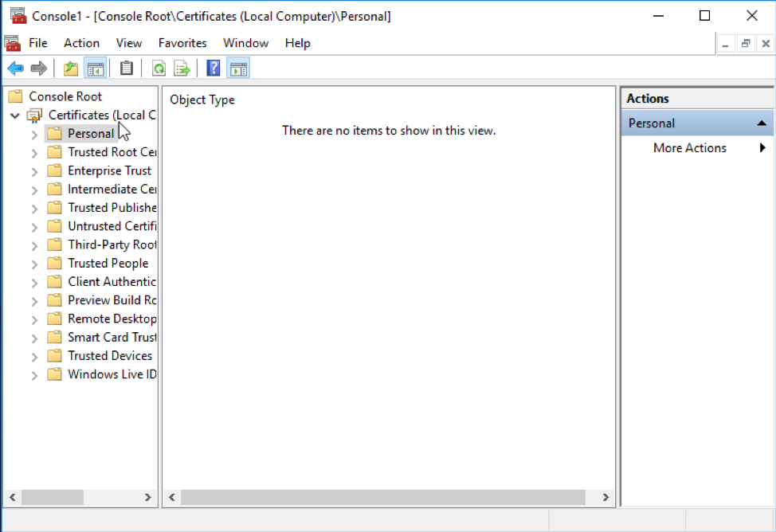Click the Forward navigation arrow icon
Image resolution: width=776 pixels, height=532 pixels.
(x=38, y=68)
